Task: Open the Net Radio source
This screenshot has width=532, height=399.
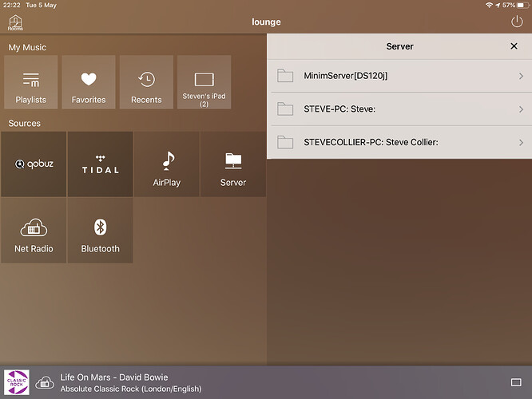Action: pyautogui.click(x=34, y=231)
